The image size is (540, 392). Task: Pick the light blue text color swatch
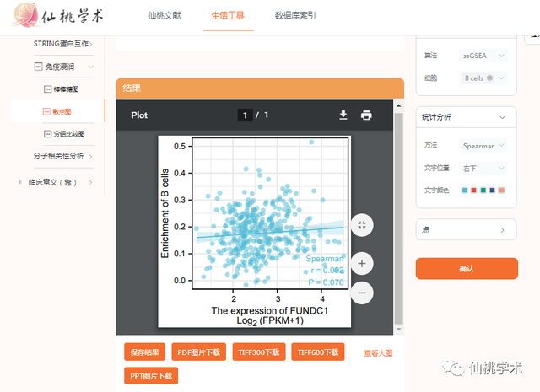tap(465, 191)
